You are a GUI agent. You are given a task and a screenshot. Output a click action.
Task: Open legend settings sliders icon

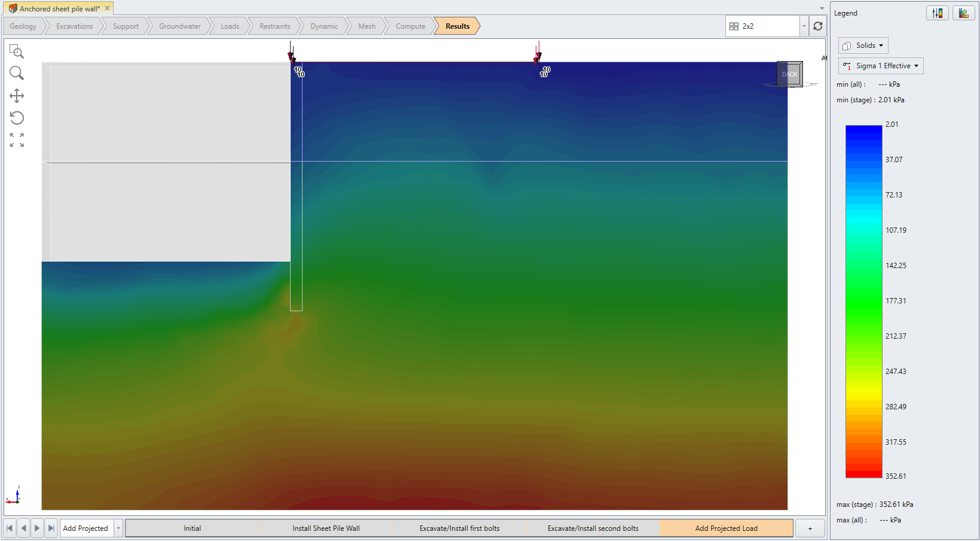point(938,13)
